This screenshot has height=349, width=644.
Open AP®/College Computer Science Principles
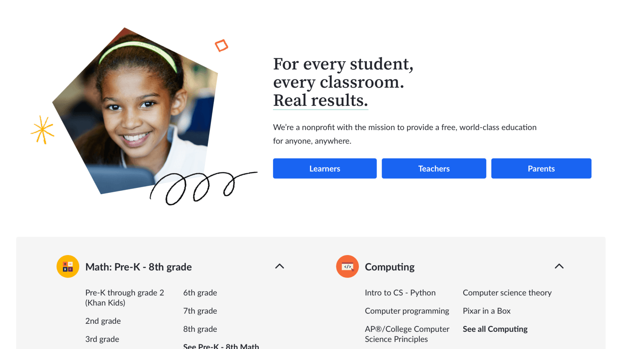click(x=407, y=334)
